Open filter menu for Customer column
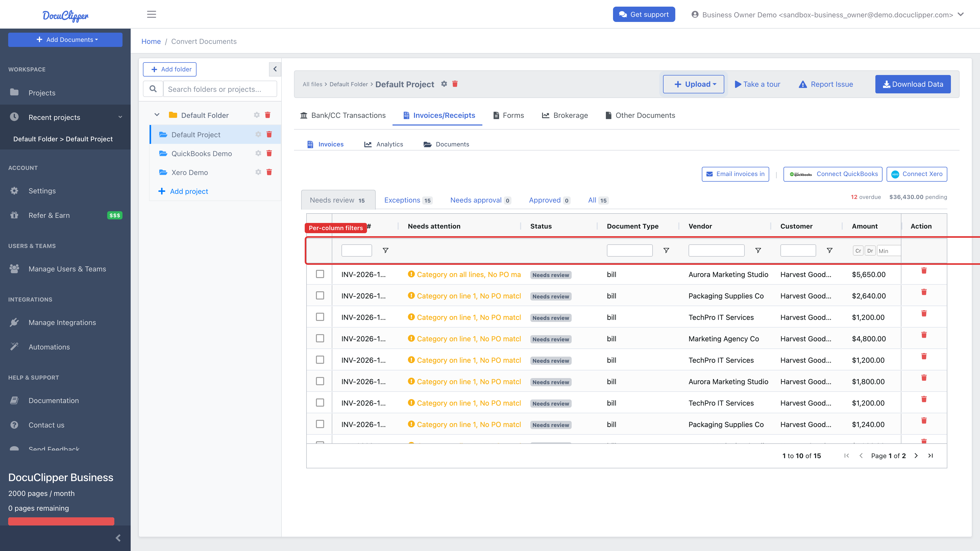The width and height of the screenshot is (980, 551). (829, 250)
